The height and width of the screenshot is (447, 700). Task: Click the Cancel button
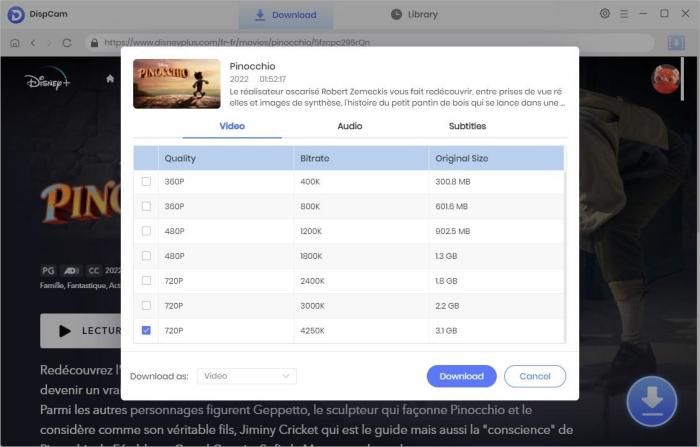[x=535, y=376]
